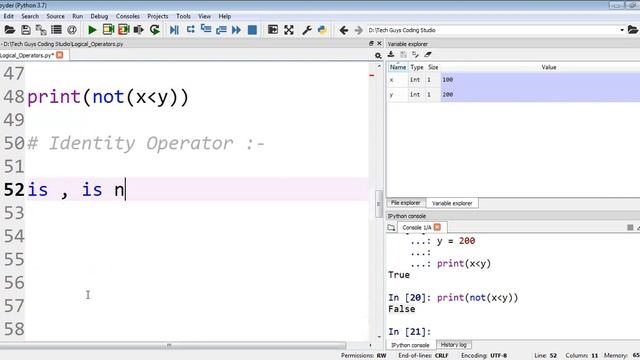Re-run last script icon

click(x=155, y=30)
